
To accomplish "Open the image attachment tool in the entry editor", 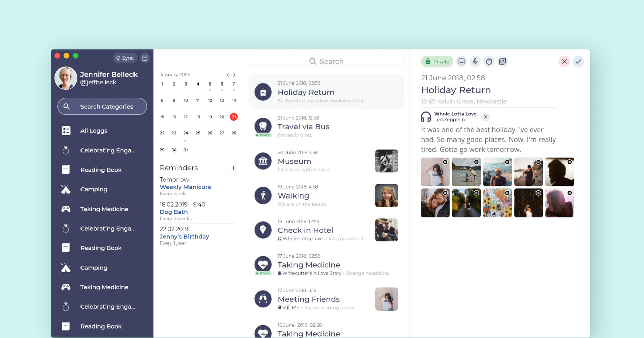I will click(x=462, y=61).
